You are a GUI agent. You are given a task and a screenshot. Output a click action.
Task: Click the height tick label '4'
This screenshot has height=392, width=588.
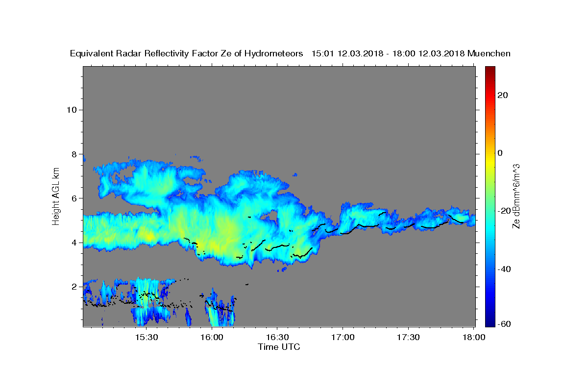(74, 242)
